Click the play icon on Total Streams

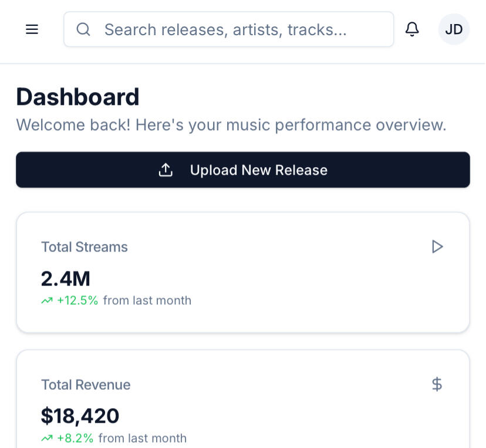[437, 247]
